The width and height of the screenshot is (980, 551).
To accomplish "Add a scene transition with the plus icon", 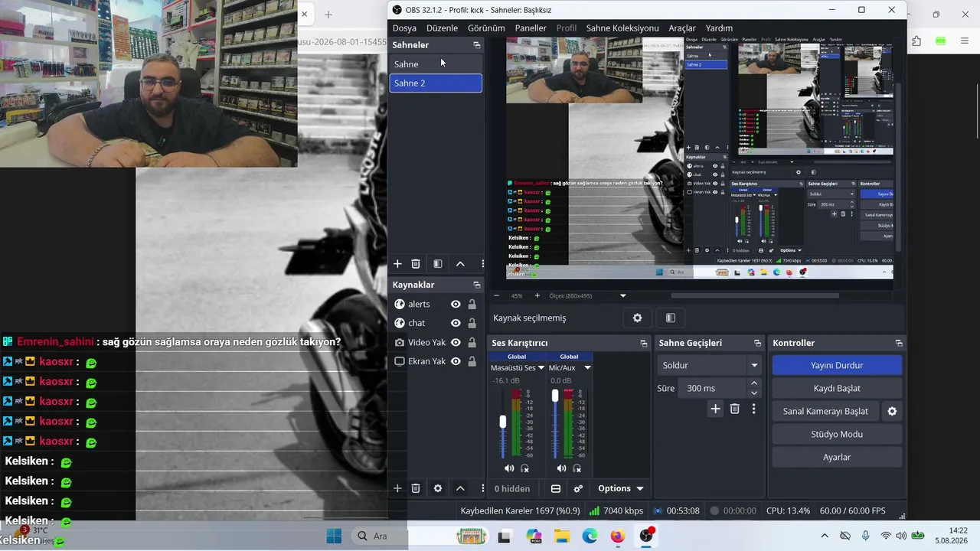I will [x=715, y=409].
